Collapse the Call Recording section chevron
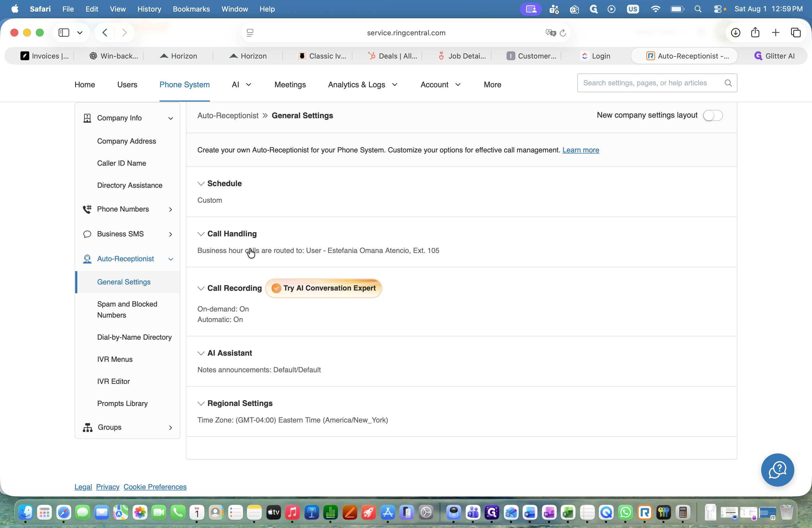The width and height of the screenshot is (812, 528). [x=201, y=289]
